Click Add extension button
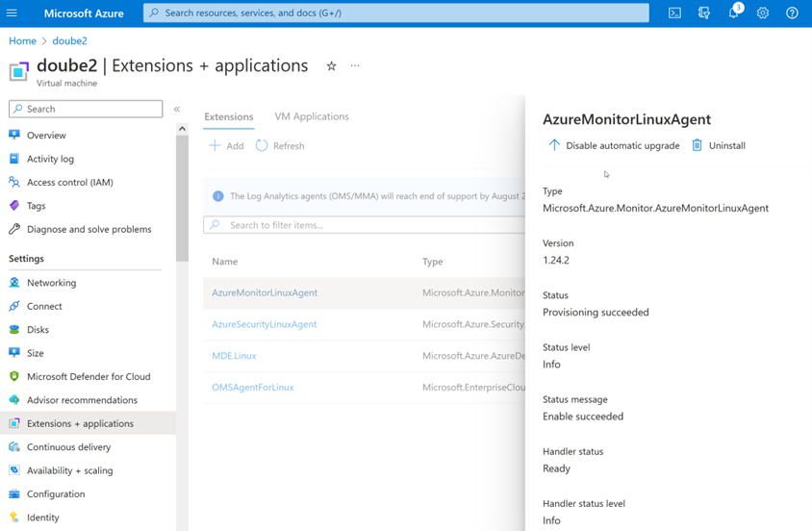812x531 pixels. click(226, 146)
